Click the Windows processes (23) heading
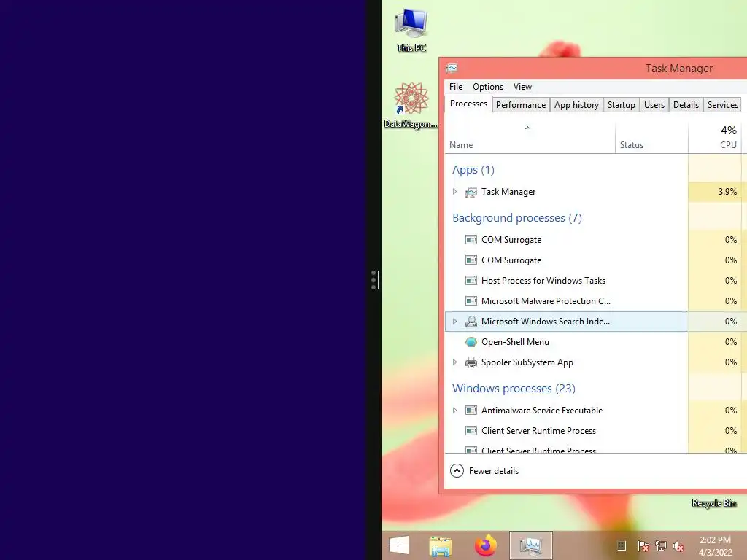 point(514,389)
